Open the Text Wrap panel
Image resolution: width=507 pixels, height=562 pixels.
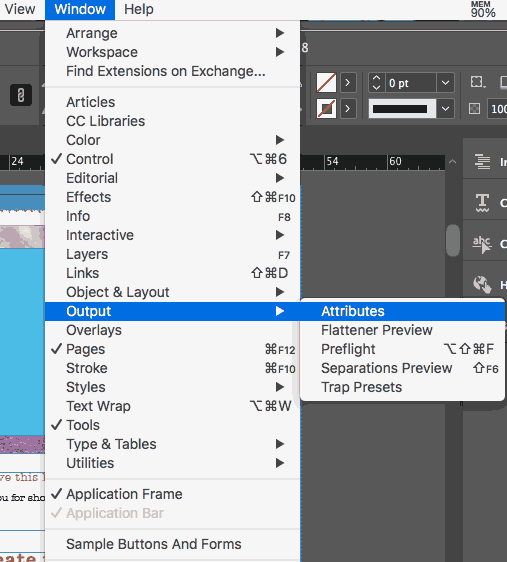[173, 406]
